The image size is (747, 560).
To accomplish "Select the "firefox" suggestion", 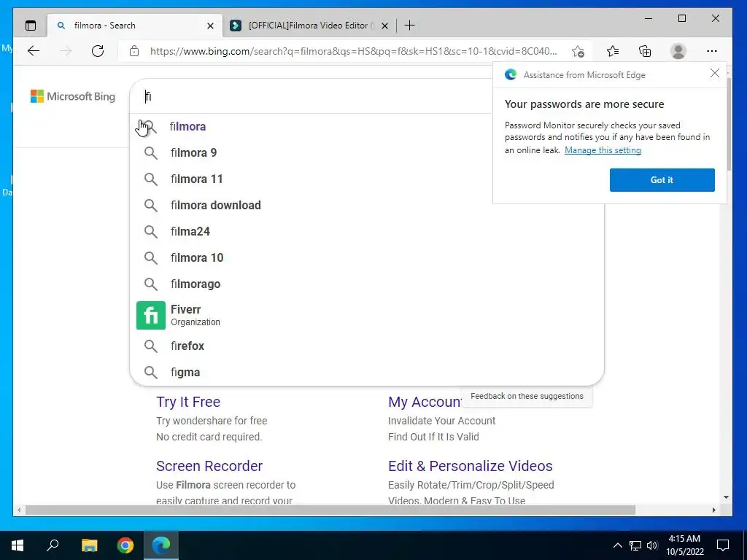I will point(367,346).
